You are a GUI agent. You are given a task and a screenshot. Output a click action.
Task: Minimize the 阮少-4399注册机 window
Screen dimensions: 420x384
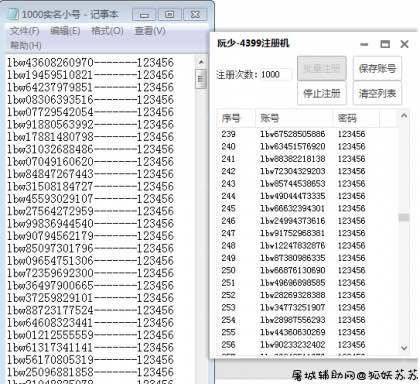point(364,44)
